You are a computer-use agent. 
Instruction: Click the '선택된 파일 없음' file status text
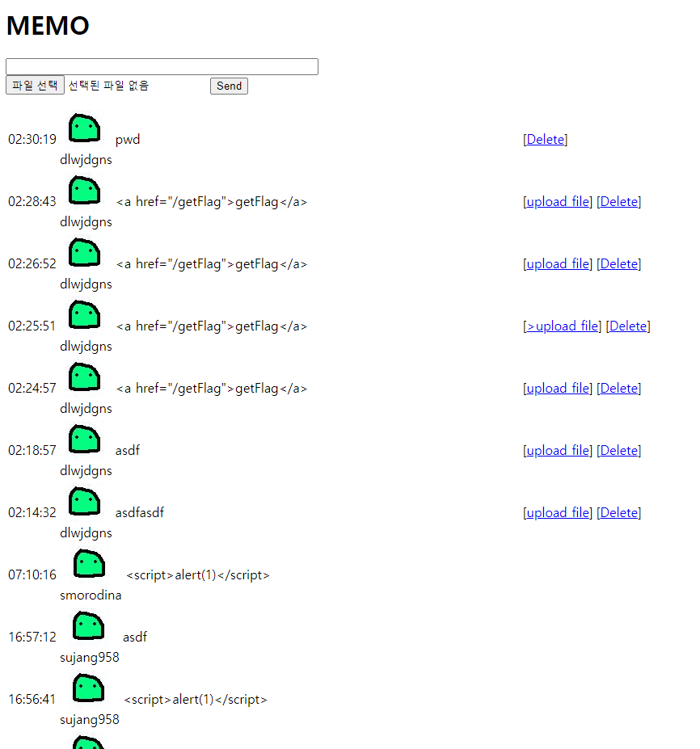(108, 86)
